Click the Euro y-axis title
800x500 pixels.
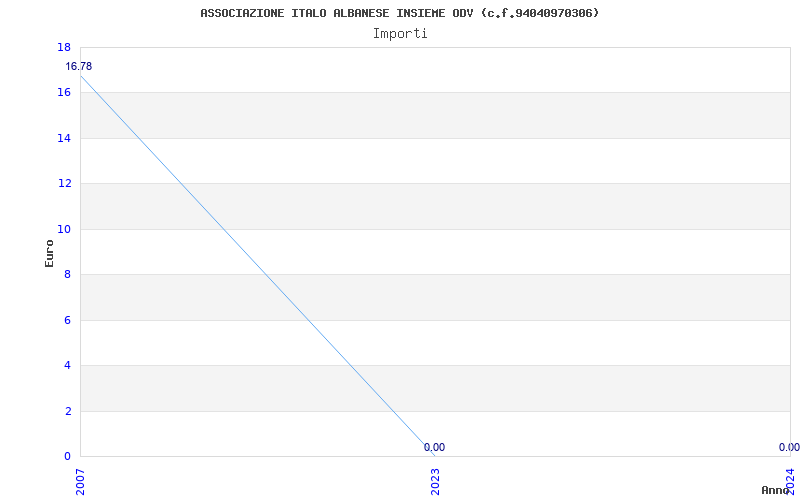point(49,253)
